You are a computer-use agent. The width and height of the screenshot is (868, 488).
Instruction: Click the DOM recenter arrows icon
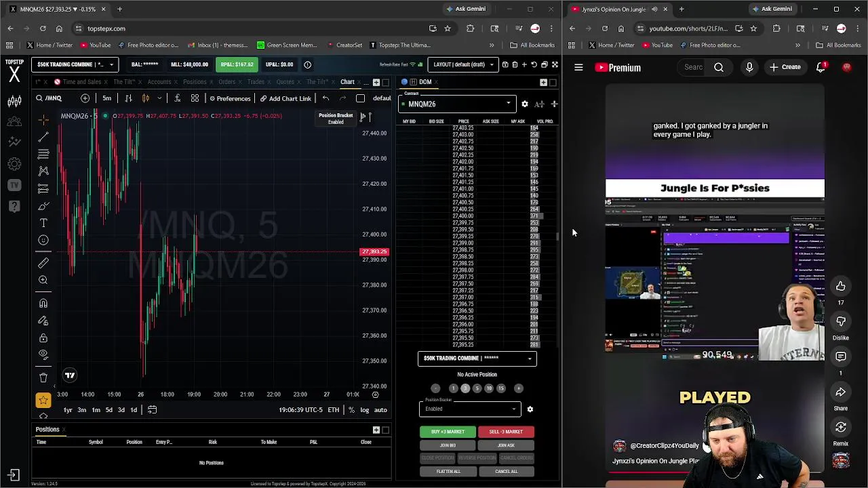pos(553,104)
